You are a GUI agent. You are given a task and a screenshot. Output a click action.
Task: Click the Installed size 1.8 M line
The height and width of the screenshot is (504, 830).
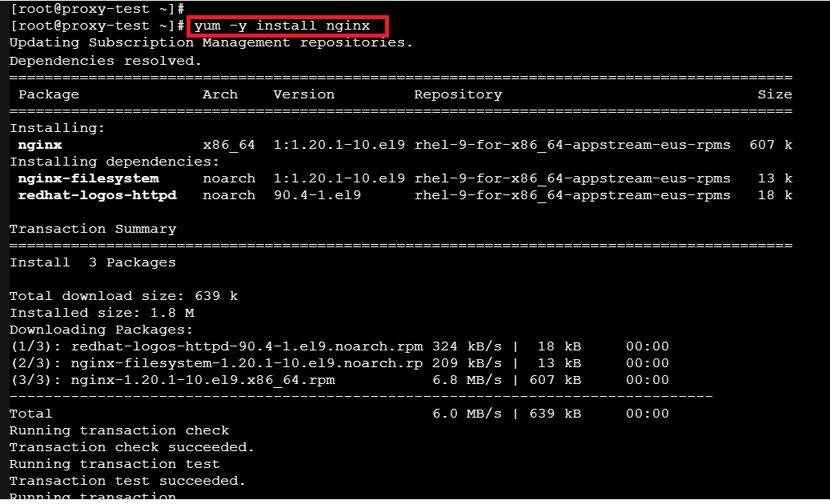102,313
